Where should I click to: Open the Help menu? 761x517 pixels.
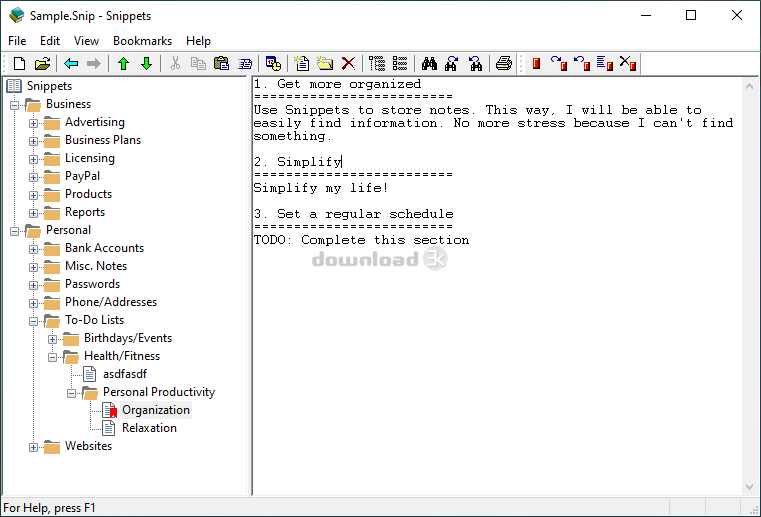[198, 41]
